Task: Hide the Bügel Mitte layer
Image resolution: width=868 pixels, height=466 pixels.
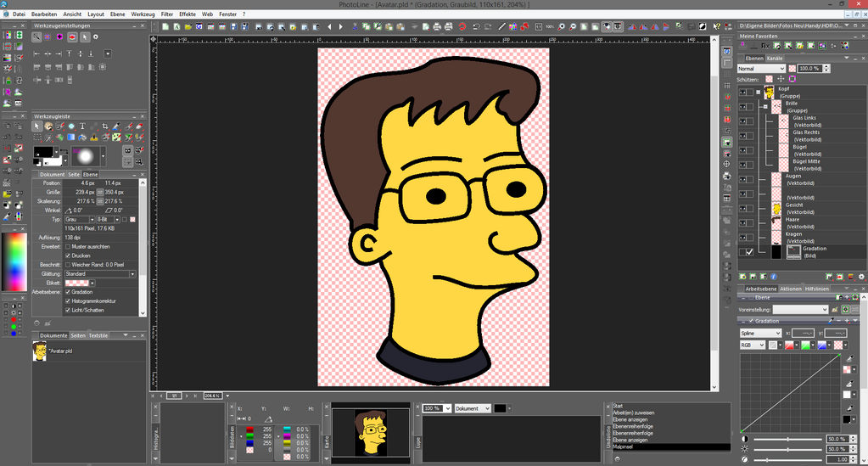Action: click(742, 165)
